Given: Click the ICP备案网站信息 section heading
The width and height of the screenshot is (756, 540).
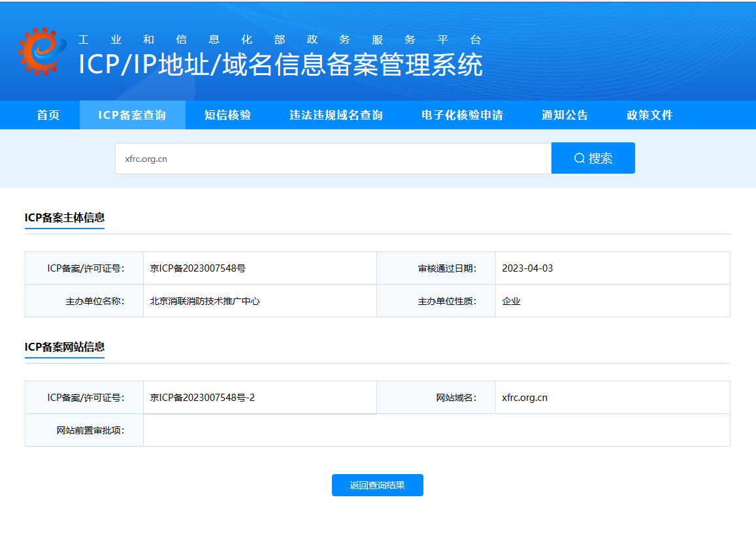Looking at the screenshot, I should (65, 347).
